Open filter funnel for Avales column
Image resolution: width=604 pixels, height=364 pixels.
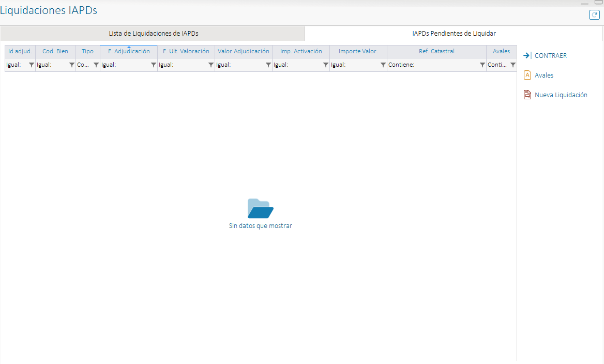(x=512, y=65)
